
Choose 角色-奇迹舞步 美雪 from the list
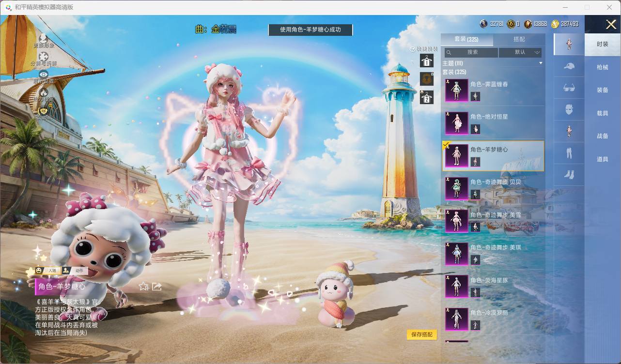pyautogui.click(x=493, y=221)
